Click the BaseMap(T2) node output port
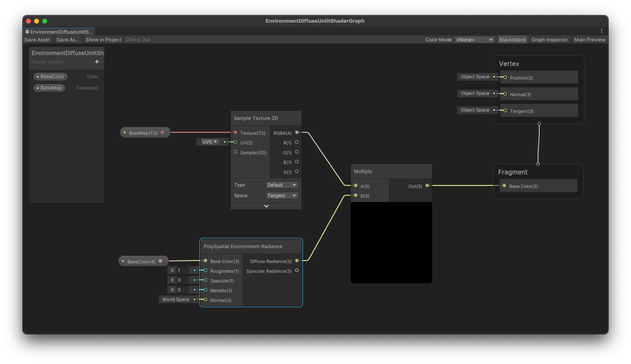This screenshot has height=364, width=631. pos(162,132)
